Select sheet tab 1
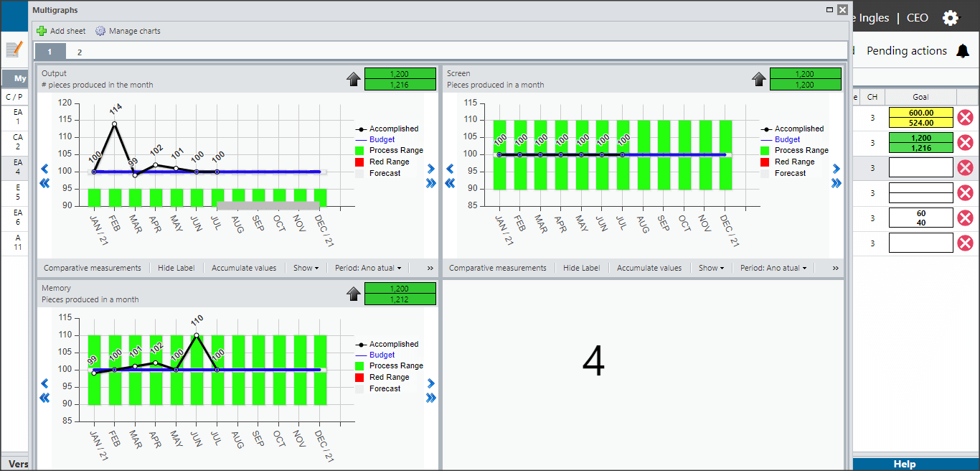Screen dimensions: 980x471 [50, 52]
